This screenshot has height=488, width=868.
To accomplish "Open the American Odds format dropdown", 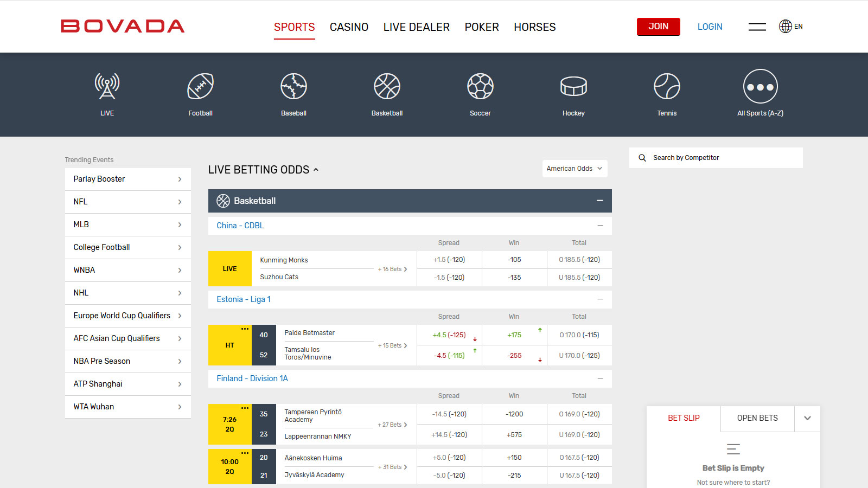I will pyautogui.click(x=575, y=169).
